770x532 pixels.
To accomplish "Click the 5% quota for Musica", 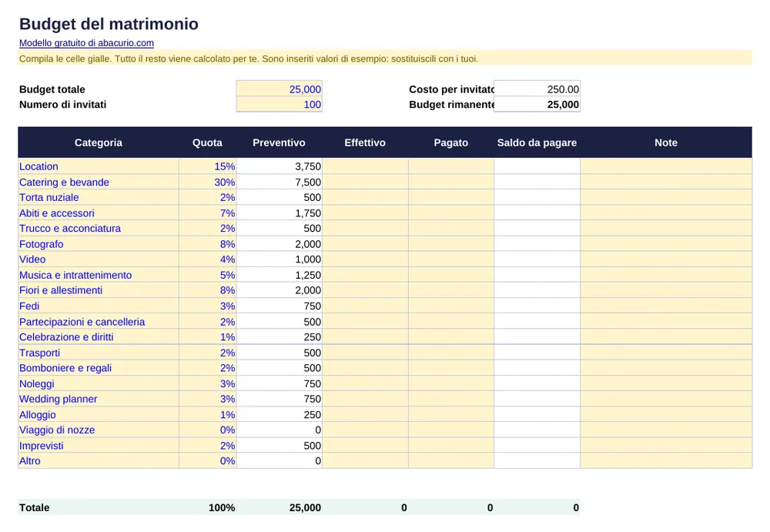I will 207,275.
